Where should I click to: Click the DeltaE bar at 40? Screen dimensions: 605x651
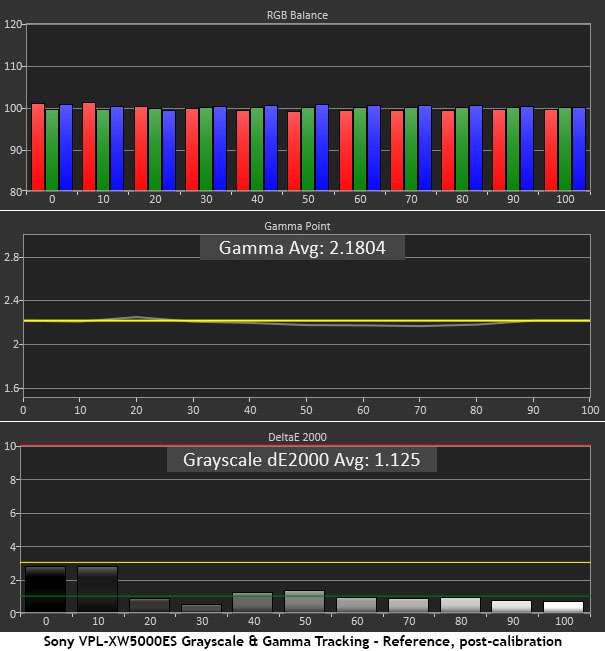(x=252, y=602)
